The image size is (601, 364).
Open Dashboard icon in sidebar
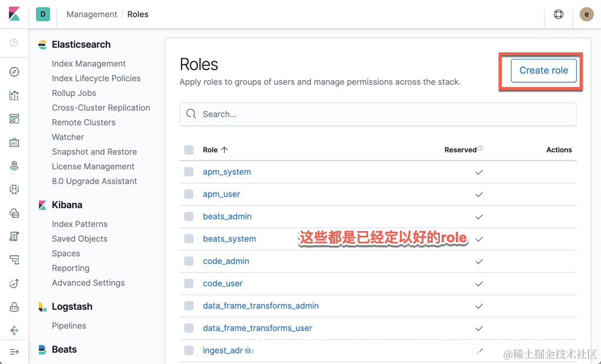click(x=14, y=119)
